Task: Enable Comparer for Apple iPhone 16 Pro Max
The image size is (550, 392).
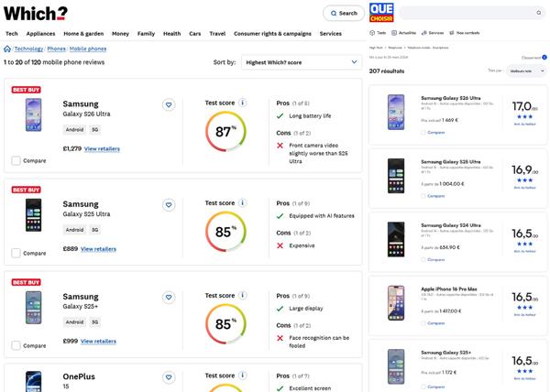Action: coord(423,322)
